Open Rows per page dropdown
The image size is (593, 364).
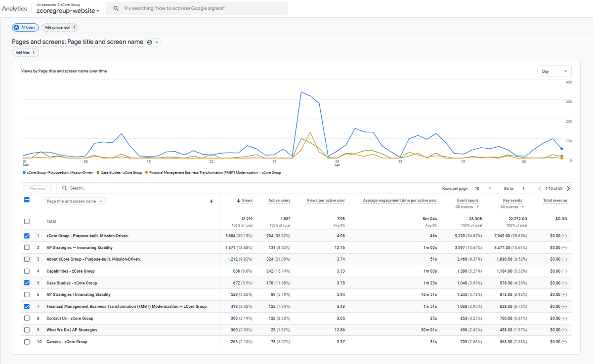pos(483,188)
